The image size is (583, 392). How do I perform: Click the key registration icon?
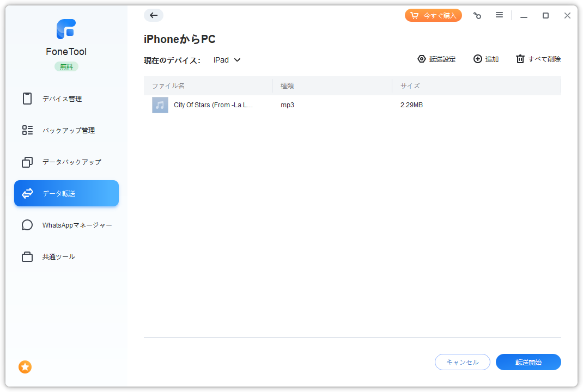[x=477, y=16]
